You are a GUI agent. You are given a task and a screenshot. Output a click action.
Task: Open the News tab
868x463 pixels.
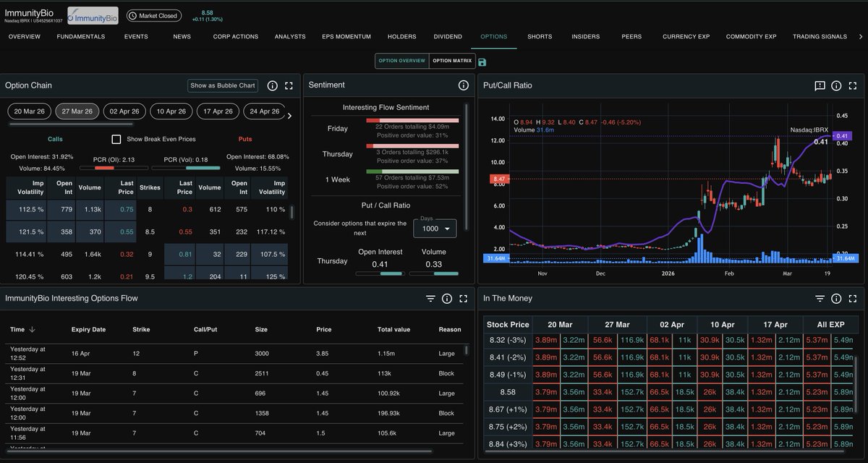coord(182,36)
